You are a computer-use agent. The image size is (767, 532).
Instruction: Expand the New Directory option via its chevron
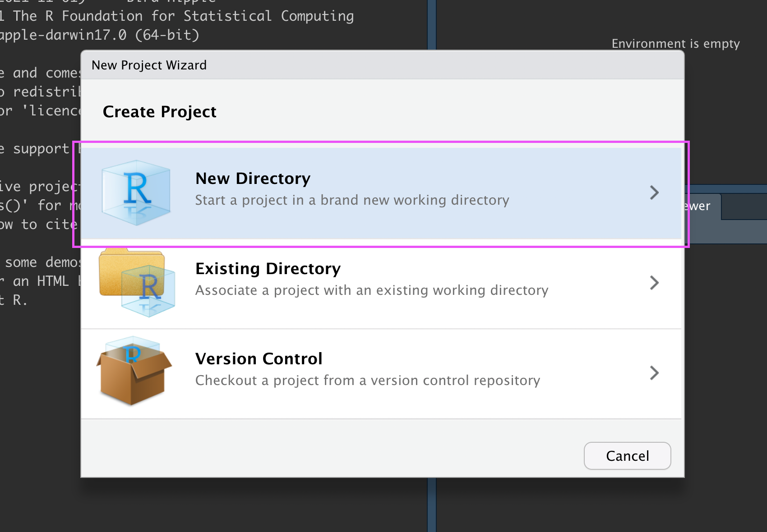click(x=655, y=192)
